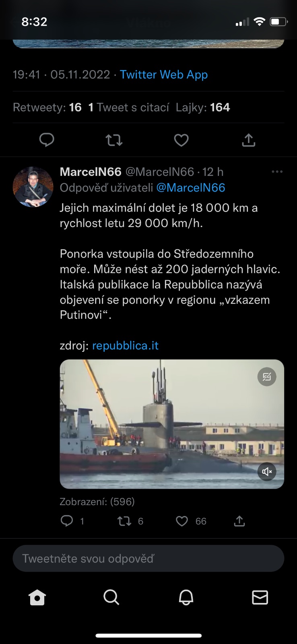Go to the Home tab
Screen dimensions: 297x644
(x=37, y=597)
